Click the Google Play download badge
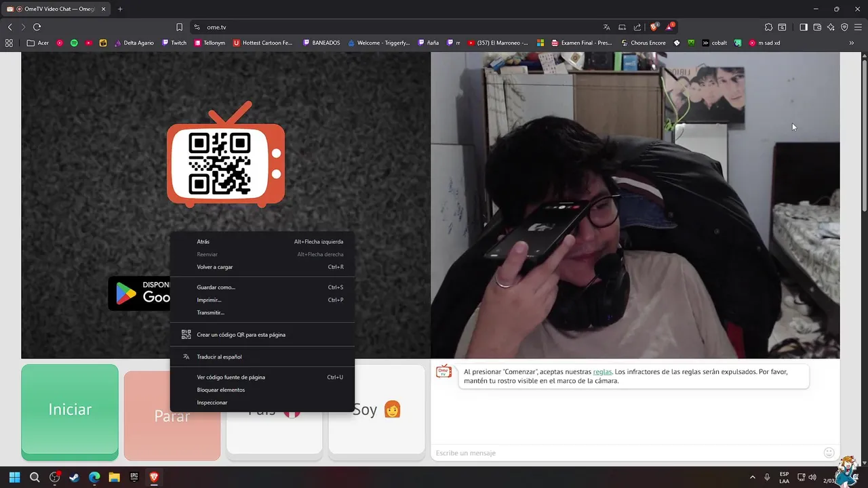The height and width of the screenshot is (488, 868). [139, 293]
